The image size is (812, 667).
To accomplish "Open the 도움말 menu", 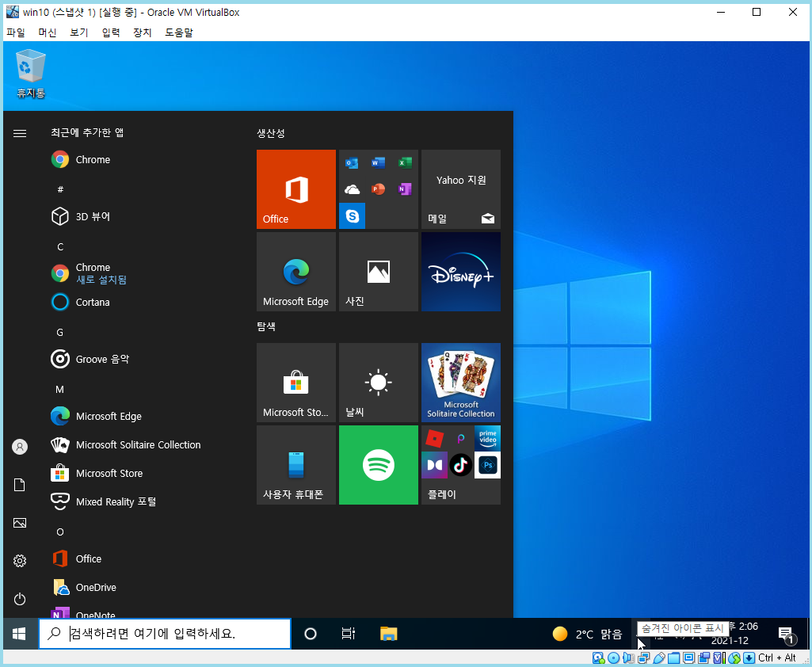I will tap(179, 32).
